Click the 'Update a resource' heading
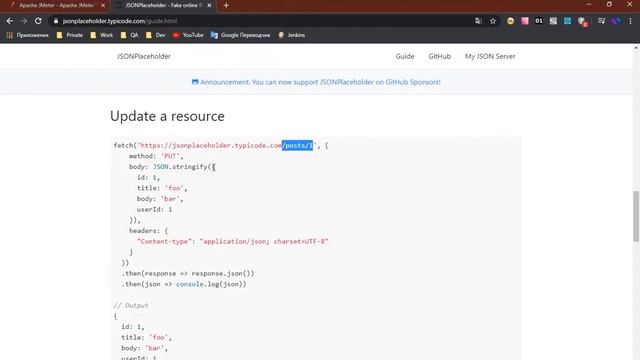The width and height of the screenshot is (640, 360). 167,116
